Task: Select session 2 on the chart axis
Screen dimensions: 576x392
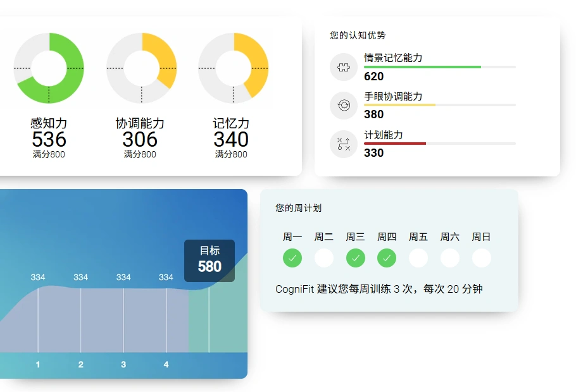Action: (81, 364)
